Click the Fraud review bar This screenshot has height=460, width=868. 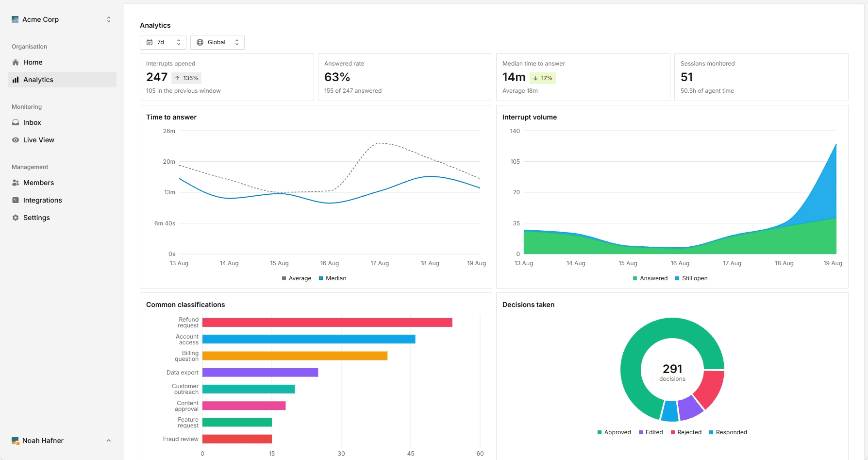[x=237, y=439]
